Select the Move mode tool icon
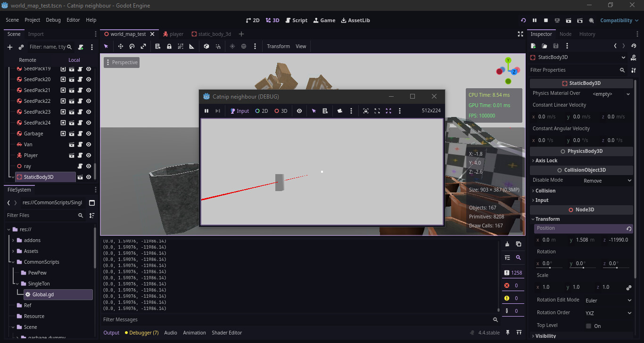 (x=121, y=46)
